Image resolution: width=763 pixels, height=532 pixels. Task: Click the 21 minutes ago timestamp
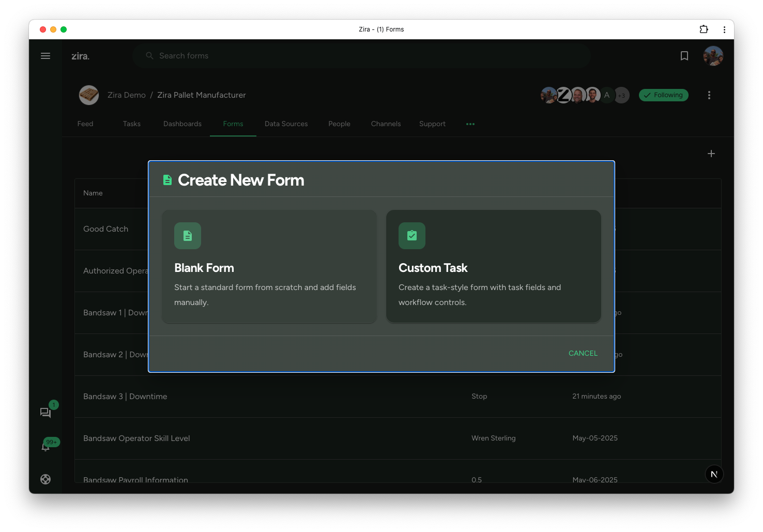(597, 397)
